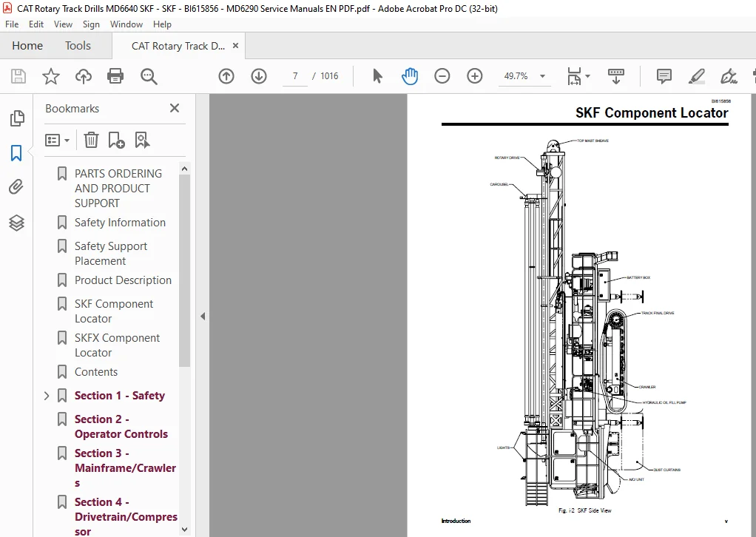Select the Highlight text pen tool
This screenshot has width=756, height=537.
(697, 76)
